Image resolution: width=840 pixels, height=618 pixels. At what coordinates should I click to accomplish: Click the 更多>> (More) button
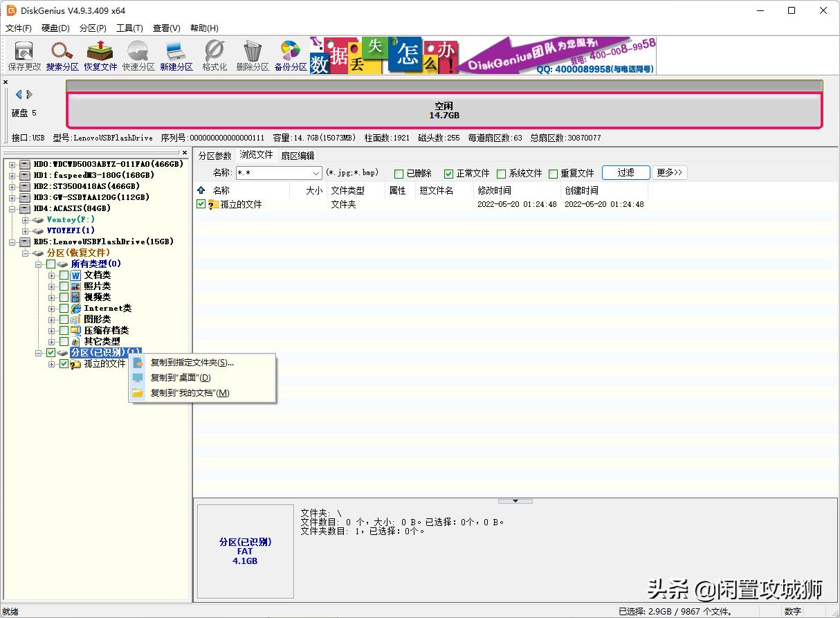(x=670, y=172)
